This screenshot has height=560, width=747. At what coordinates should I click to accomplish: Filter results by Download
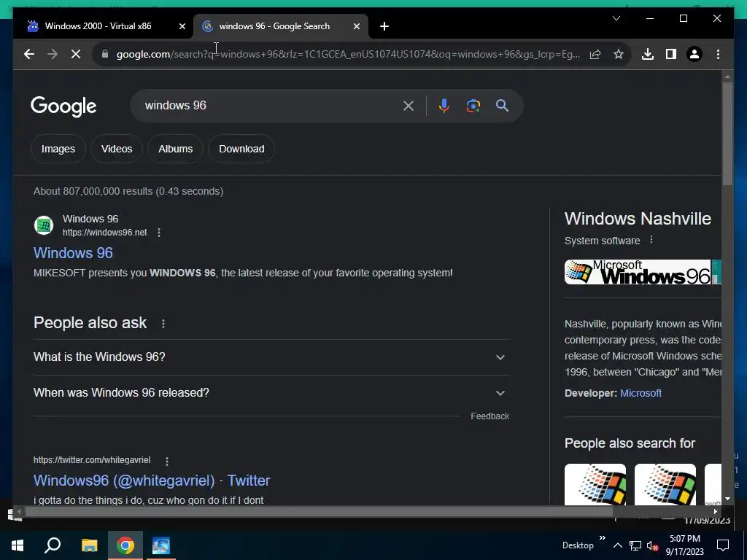241,149
